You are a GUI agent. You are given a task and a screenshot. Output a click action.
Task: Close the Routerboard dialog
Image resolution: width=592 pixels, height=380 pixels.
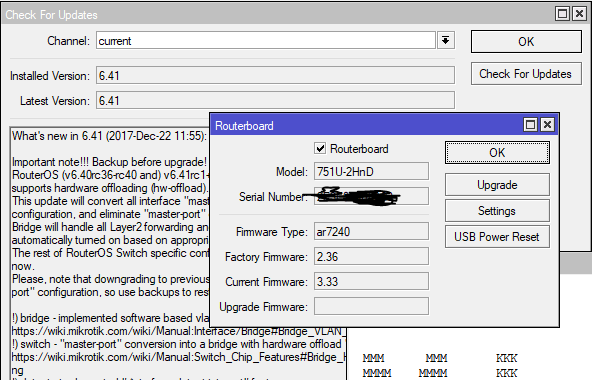tap(547, 124)
